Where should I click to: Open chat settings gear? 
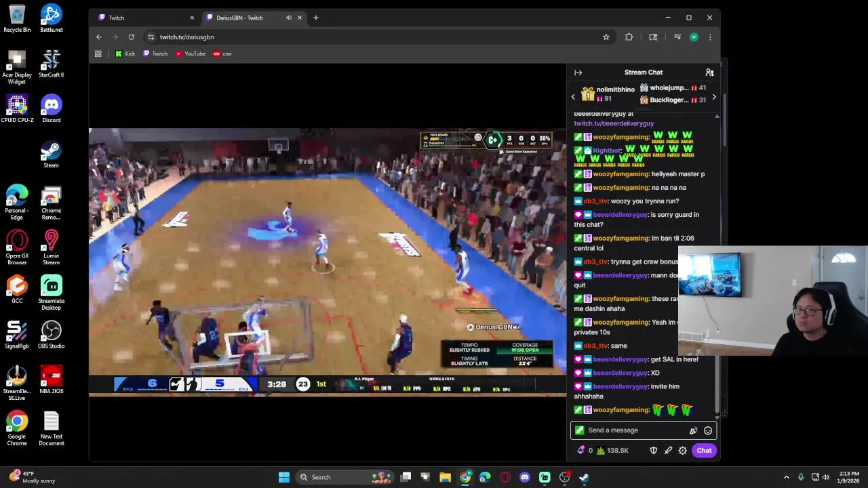(683, 451)
